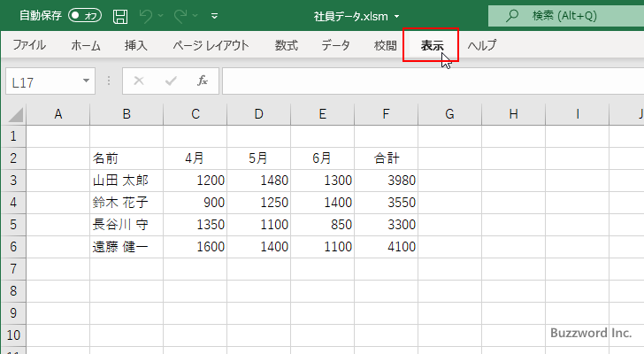Open the ページ レイアウト tab

pos(211,45)
